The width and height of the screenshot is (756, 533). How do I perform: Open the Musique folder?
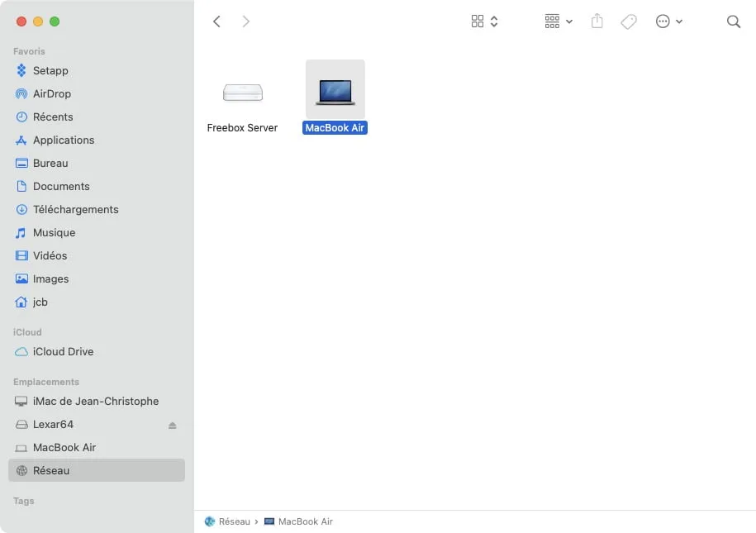(97, 232)
